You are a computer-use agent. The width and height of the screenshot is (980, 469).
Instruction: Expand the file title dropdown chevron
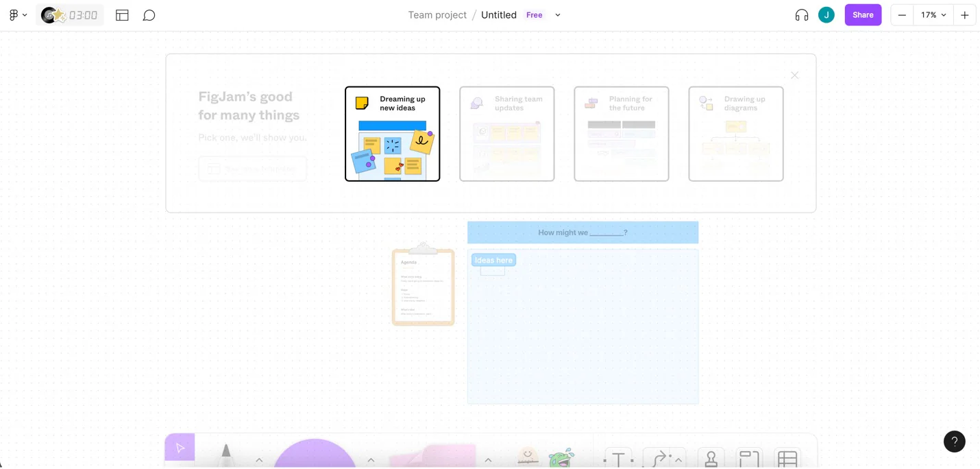pos(558,15)
